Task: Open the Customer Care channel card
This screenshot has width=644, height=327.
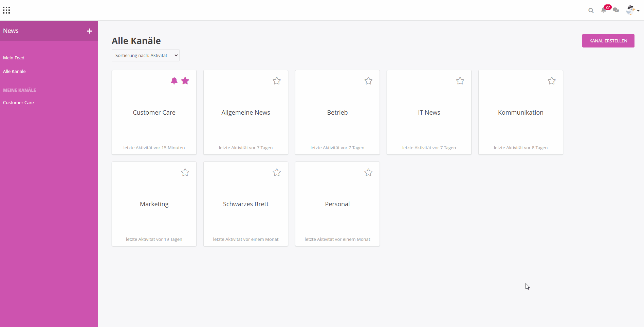Action: tap(154, 112)
